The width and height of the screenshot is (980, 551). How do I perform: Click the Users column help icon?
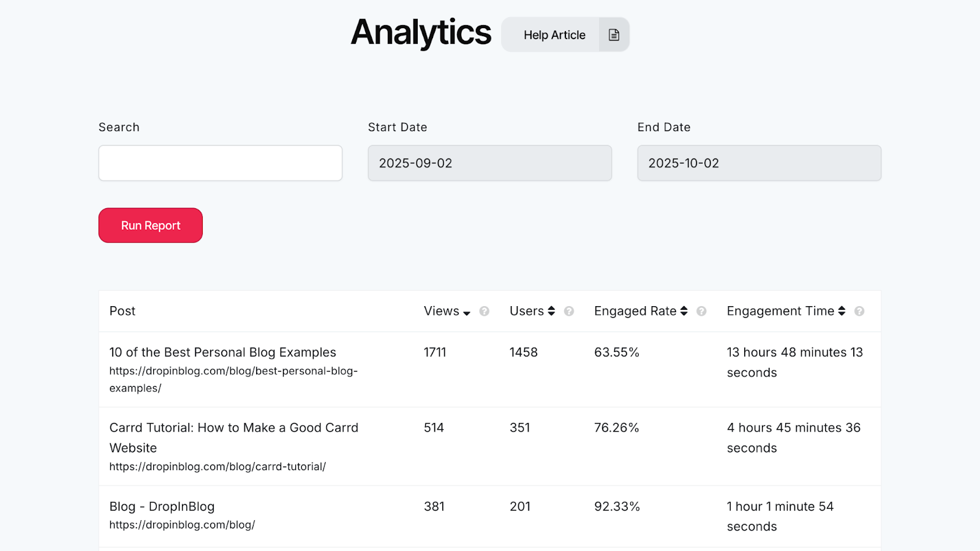click(568, 311)
